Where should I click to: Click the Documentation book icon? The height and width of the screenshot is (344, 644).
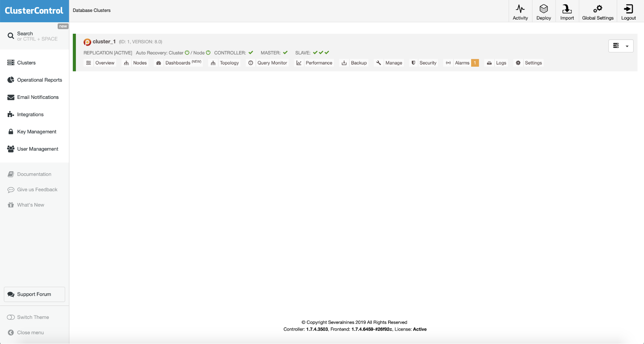click(11, 174)
